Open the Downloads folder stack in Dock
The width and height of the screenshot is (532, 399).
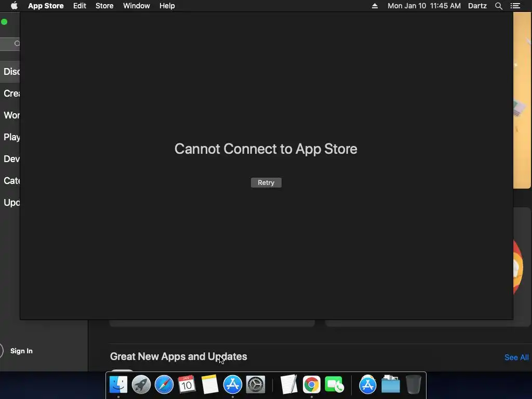391,385
